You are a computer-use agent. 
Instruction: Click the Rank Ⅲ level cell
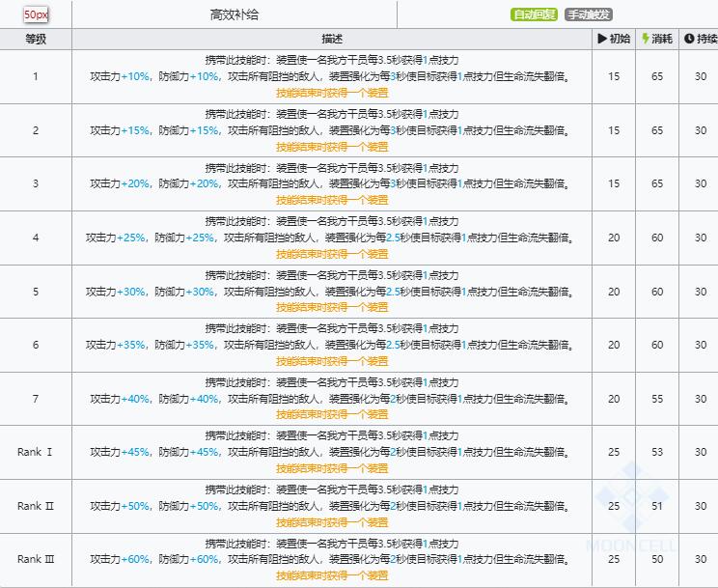point(36,559)
